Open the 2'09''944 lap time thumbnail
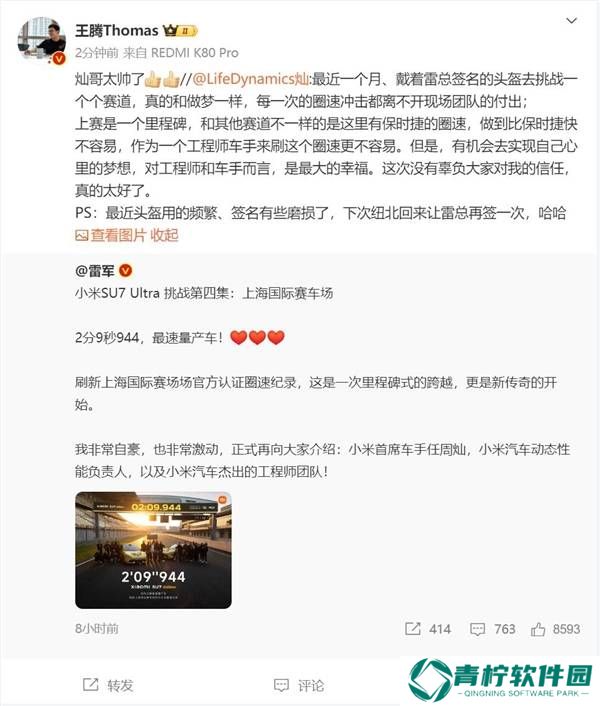600x706 pixels. click(x=153, y=550)
